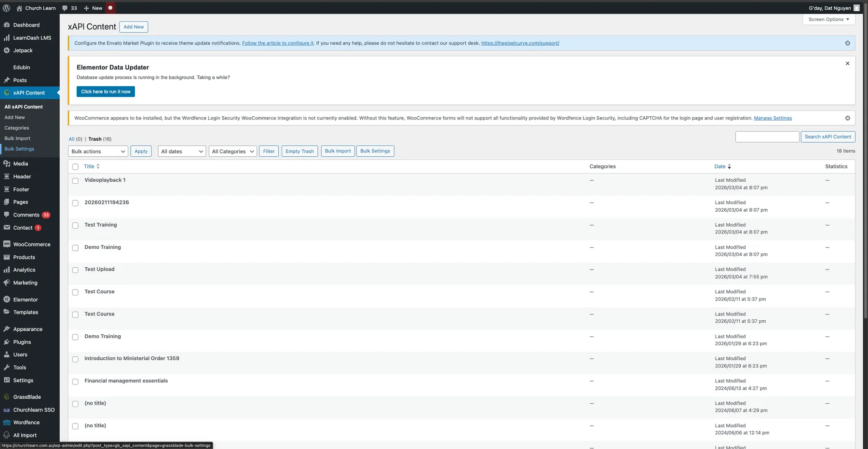The width and height of the screenshot is (868, 449).
Task: Dismiss the Wordfence WooCommerce notice
Action: [847, 118]
